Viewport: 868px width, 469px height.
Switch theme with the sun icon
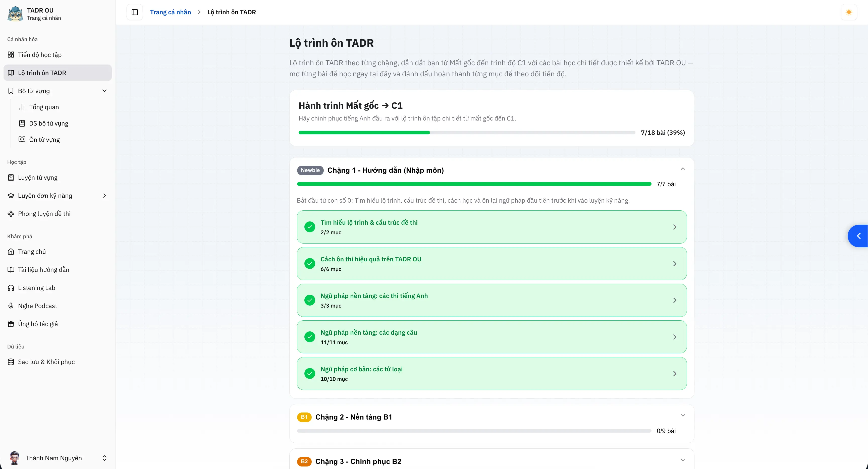(x=849, y=12)
